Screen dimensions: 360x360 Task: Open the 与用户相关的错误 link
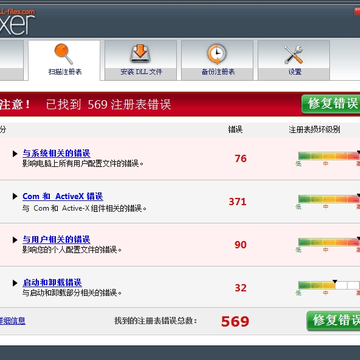(56, 239)
